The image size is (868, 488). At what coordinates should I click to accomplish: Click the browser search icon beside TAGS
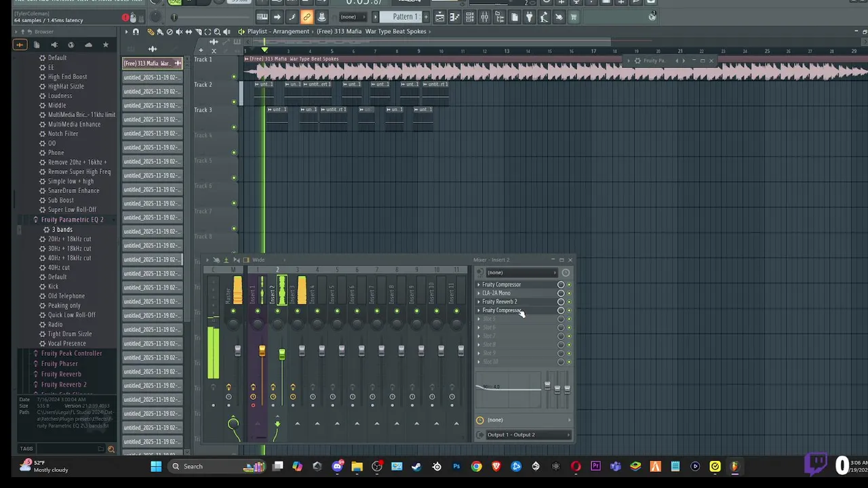click(x=111, y=449)
